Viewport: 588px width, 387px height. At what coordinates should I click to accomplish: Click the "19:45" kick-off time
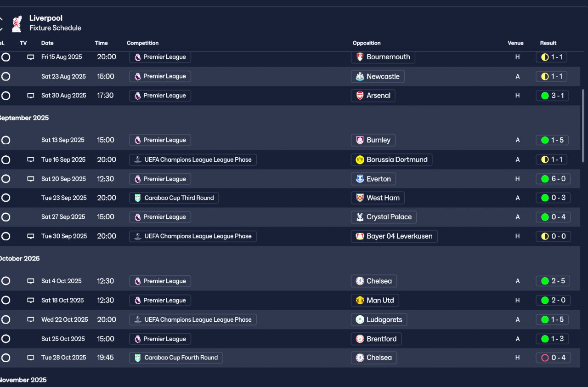tap(105, 358)
